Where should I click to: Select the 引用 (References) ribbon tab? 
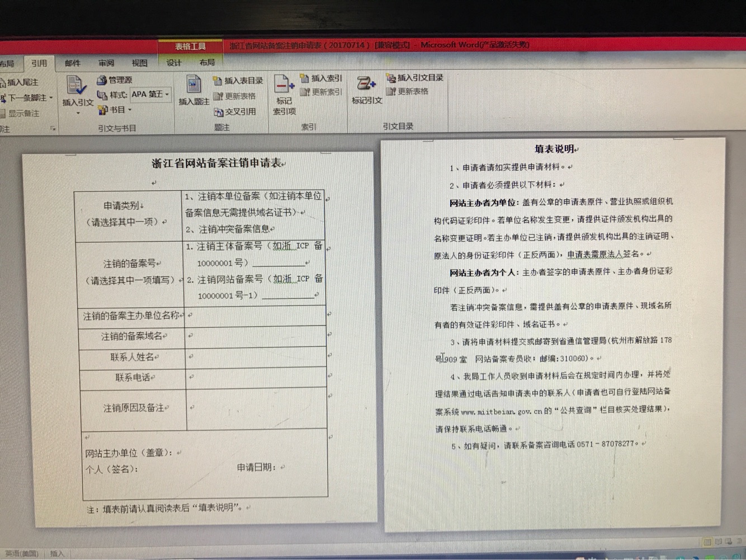pos(39,63)
